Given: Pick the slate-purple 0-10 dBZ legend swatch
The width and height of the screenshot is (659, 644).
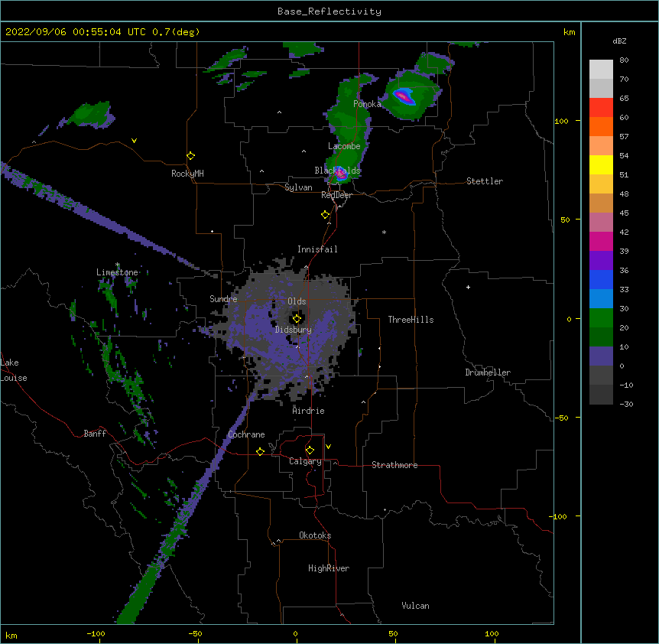Looking at the screenshot, I should click(x=601, y=356).
